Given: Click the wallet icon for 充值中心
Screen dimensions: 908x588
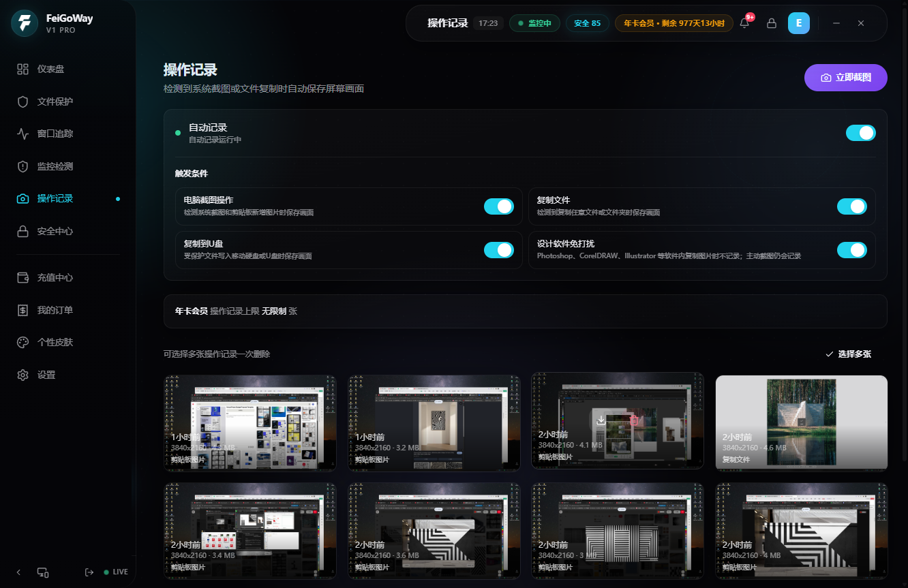Looking at the screenshot, I should (x=23, y=277).
